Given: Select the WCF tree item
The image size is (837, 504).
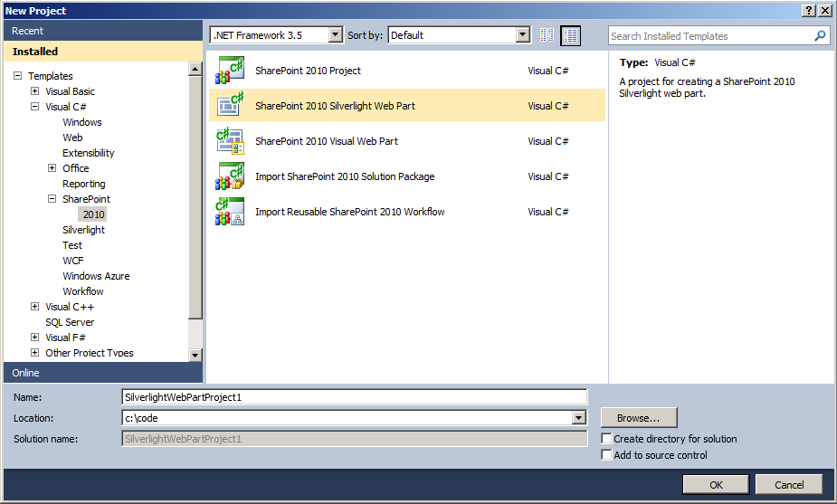Looking at the screenshot, I should click(73, 261).
